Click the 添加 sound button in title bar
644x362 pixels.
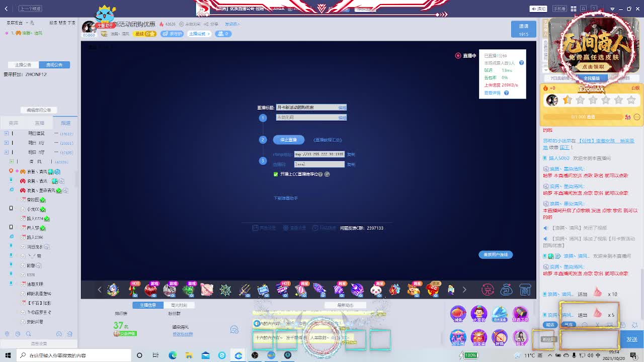538,9
